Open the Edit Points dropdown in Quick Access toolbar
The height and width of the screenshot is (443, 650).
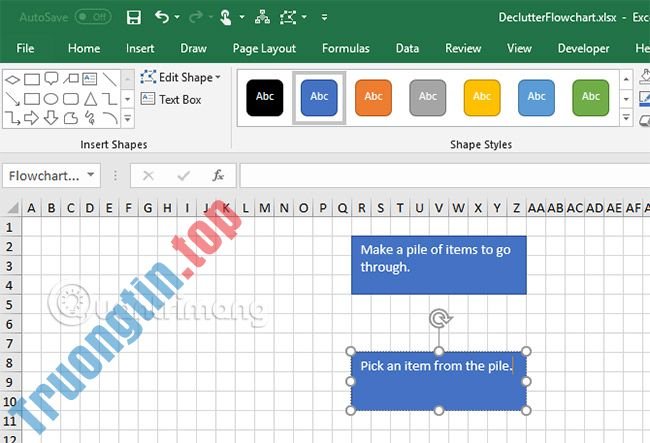pos(304,17)
